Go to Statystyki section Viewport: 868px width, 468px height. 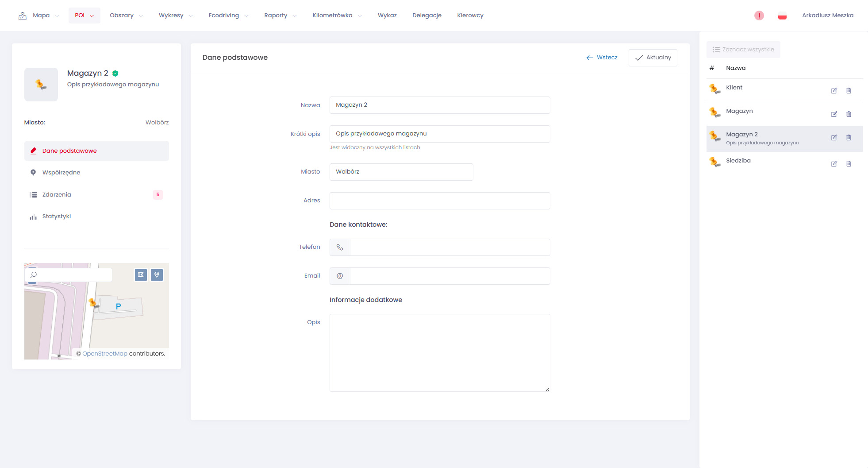click(57, 217)
